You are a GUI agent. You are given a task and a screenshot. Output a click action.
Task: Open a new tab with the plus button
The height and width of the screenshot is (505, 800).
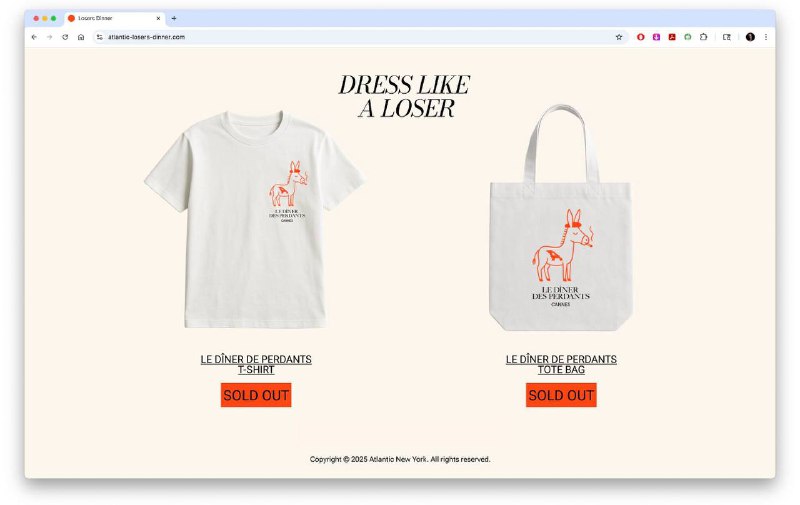[x=174, y=18]
